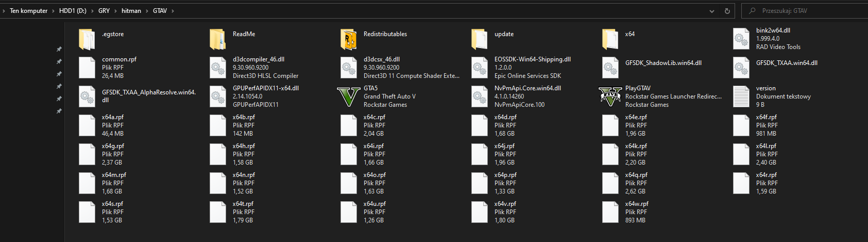The height and width of the screenshot is (242, 868).
Task: Select the x64w.rpf file icon
Action: pyautogui.click(x=610, y=212)
